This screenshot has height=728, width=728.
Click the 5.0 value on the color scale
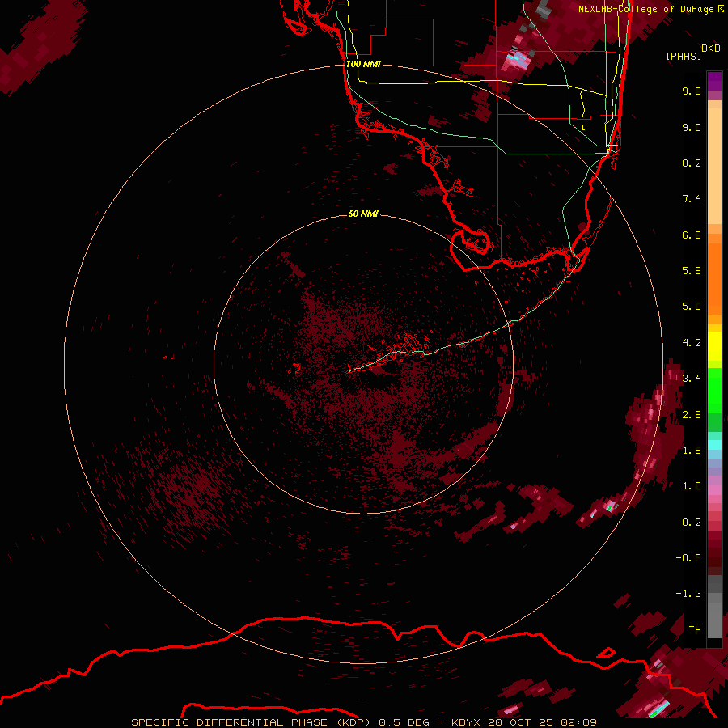pyautogui.click(x=692, y=307)
